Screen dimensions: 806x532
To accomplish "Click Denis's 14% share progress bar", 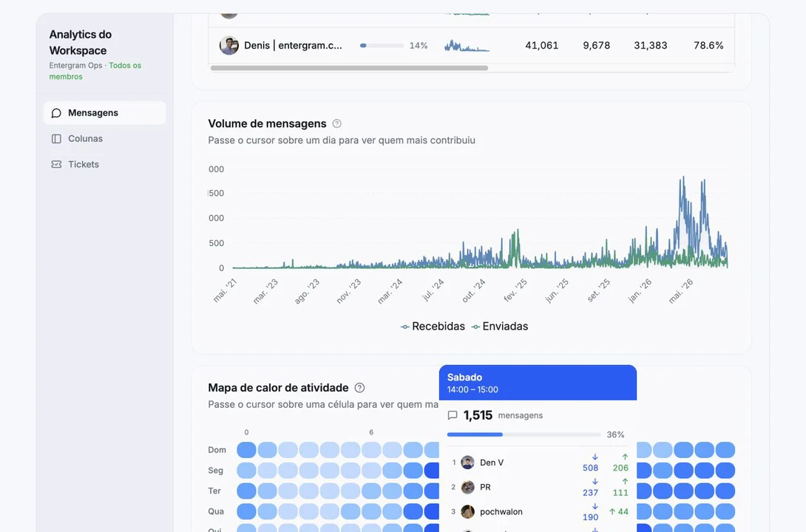I will coord(382,46).
